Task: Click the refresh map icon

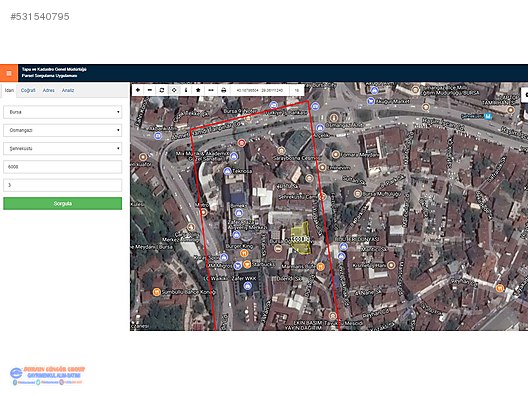Action: (x=162, y=90)
